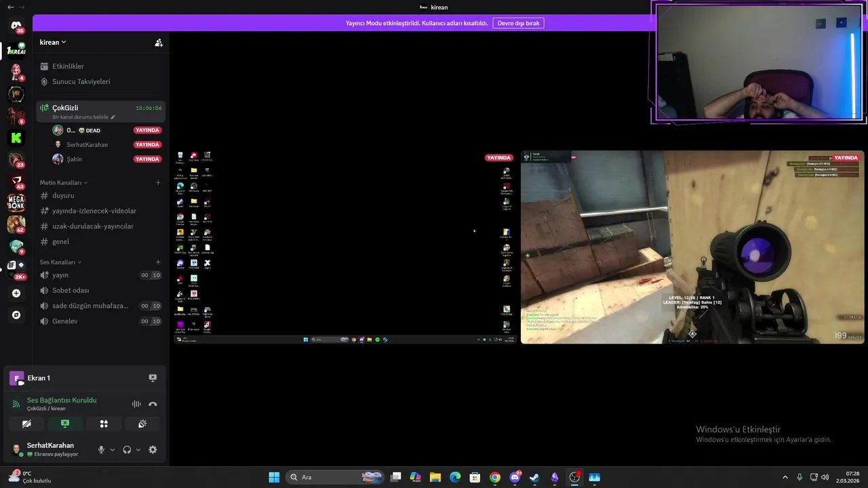Click the Windows taskbar search box

[x=336, y=477]
